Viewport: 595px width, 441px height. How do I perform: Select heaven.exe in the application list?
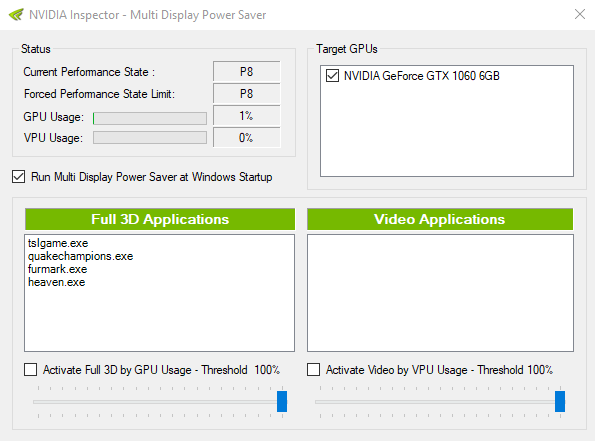[57, 282]
